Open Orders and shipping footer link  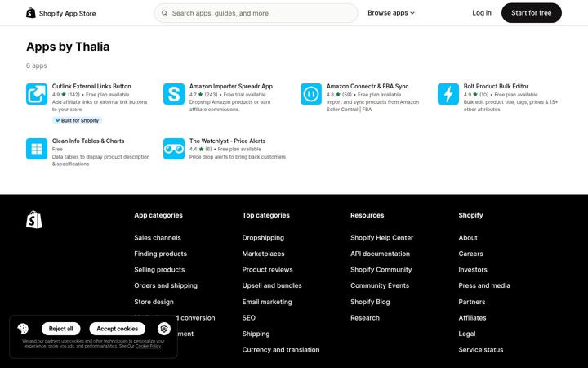(166, 285)
